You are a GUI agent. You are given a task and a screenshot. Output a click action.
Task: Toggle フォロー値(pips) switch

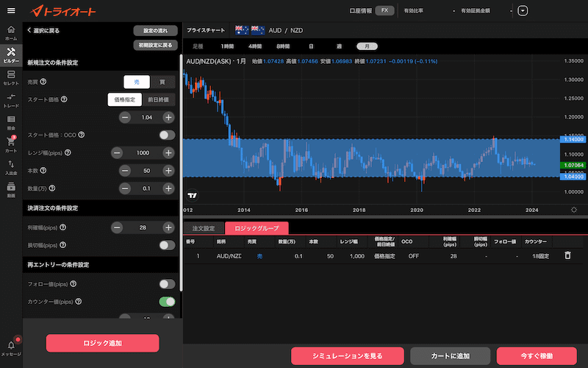(x=168, y=284)
